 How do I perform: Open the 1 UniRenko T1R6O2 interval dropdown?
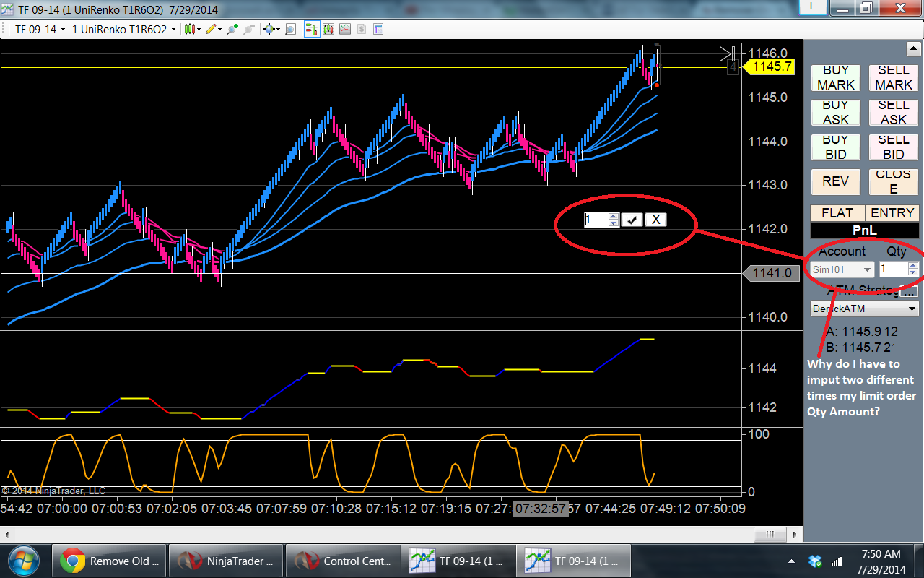pyautogui.click(x=124, y=30)
